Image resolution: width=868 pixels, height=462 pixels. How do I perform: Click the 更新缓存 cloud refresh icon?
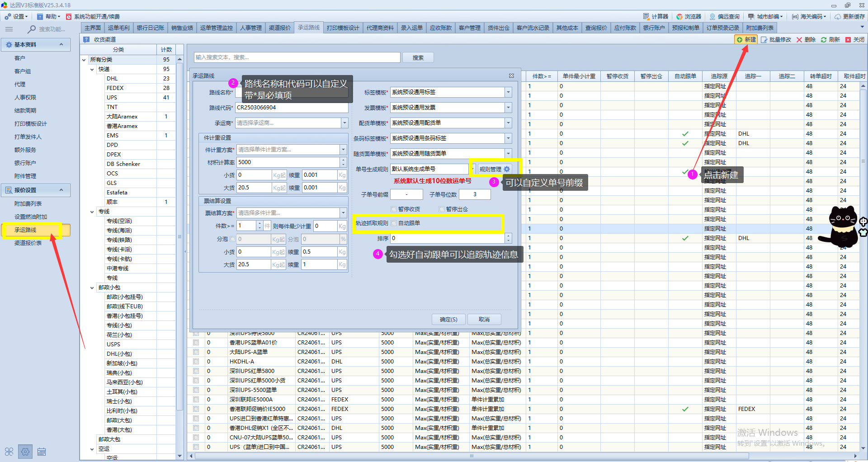[x=838, y=17]
